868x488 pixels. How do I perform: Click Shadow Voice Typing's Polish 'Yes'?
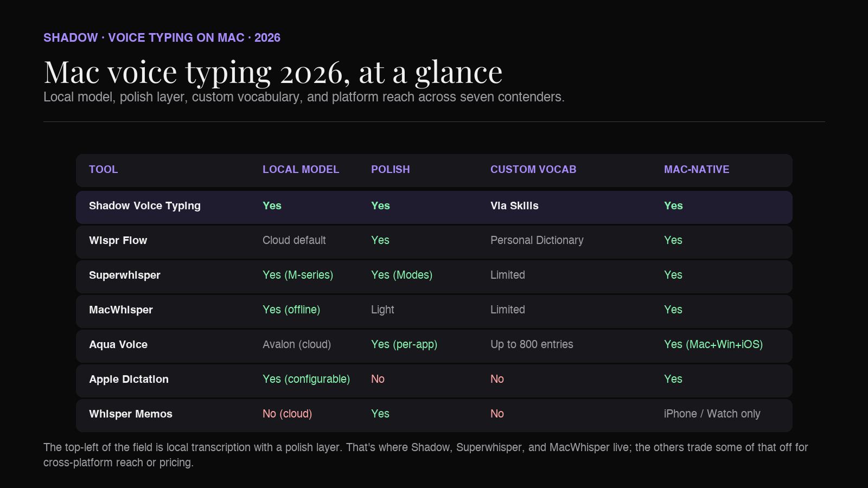380,206
